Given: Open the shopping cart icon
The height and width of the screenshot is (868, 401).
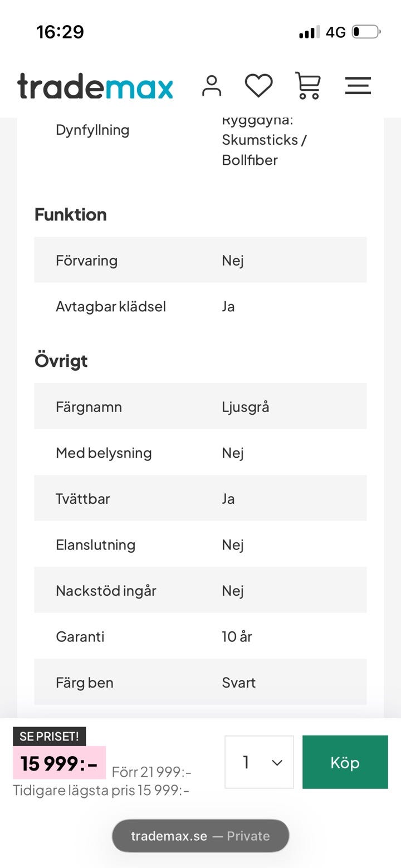Looking at the screenshot, I should coord(308,86).
